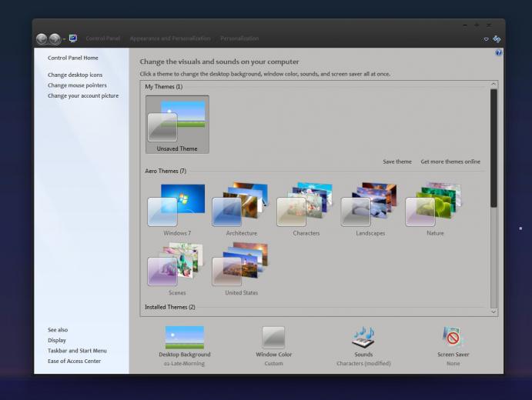Refresh the page with the refresh icon
The image size is (532, 400).
(x=497, y=39)
